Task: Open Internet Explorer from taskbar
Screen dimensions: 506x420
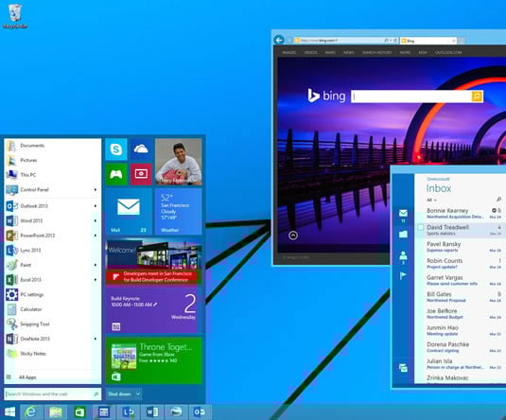Action: pos(30,411)
